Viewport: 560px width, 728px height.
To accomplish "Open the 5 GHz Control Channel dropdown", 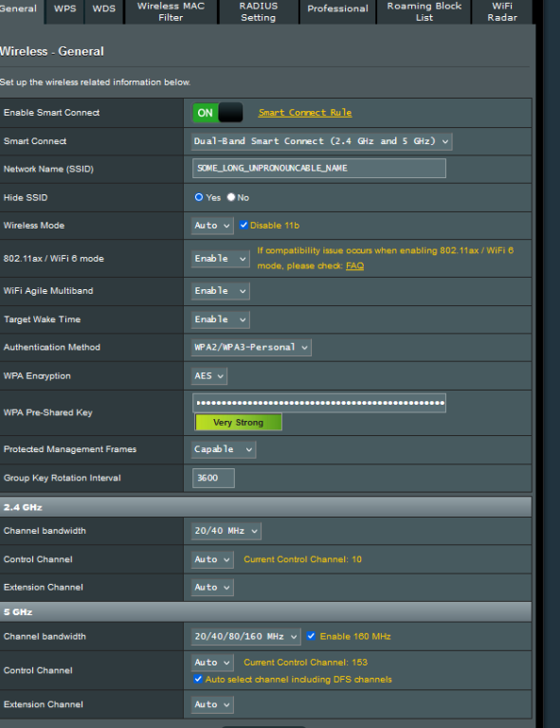I will pos(212,663).
